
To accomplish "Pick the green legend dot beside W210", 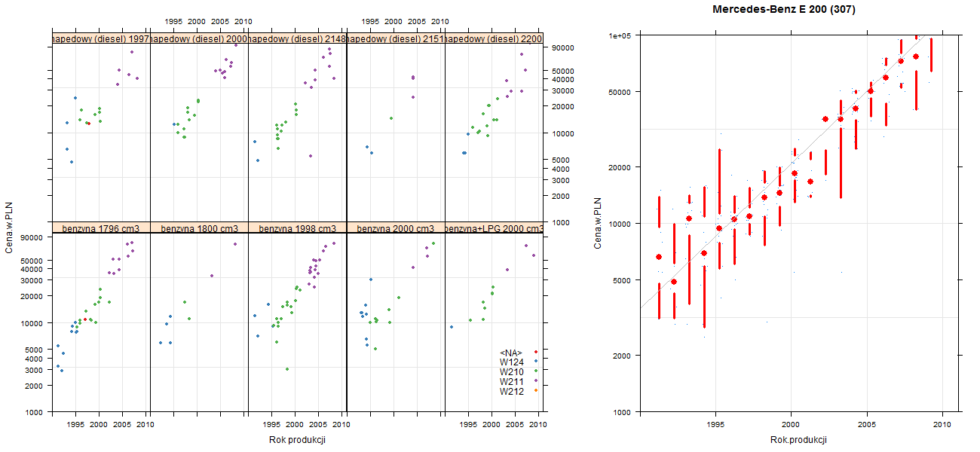I will tap(535, 372).
